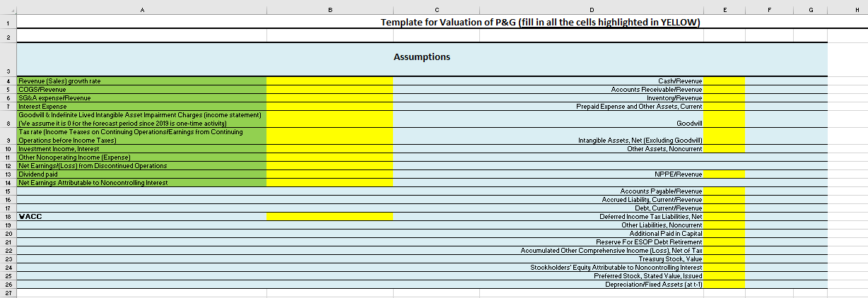This screenshot has height=298, width=868.
Task: Select row 27 using its row header
Action: pyautogui.click(x=8, y=293)
